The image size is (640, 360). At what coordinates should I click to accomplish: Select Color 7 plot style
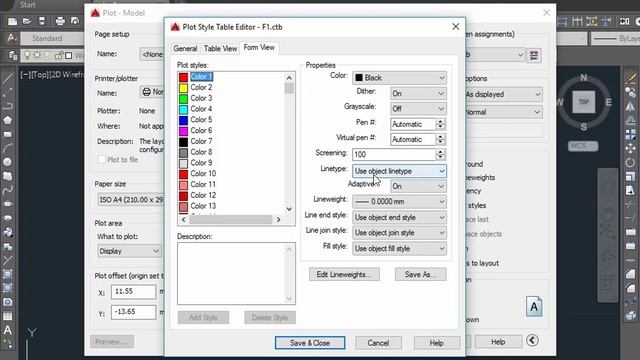point(201,141)
